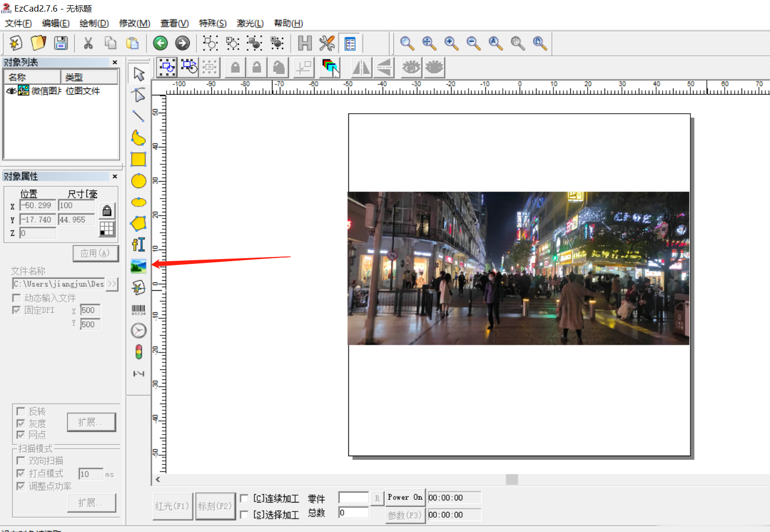Click the horizontal scrollbar thumb
770x532 pixels.
pyautogui.click(x=512, y=479)
